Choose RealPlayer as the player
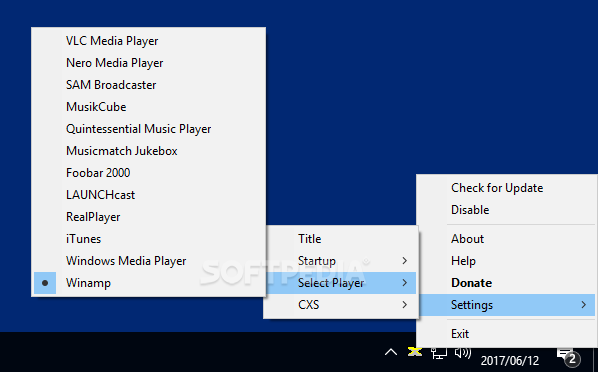 [x=148, y=217]
